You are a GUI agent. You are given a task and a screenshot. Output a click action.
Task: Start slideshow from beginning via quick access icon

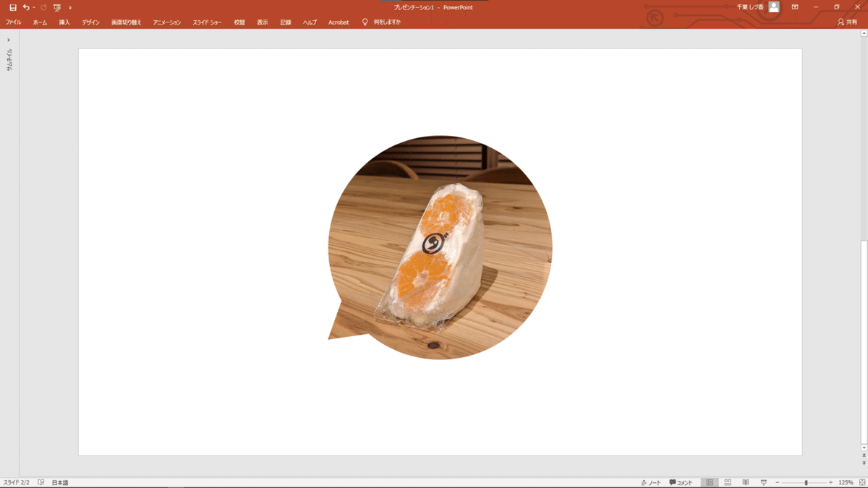pyautogui.click(x=57, y=7)
